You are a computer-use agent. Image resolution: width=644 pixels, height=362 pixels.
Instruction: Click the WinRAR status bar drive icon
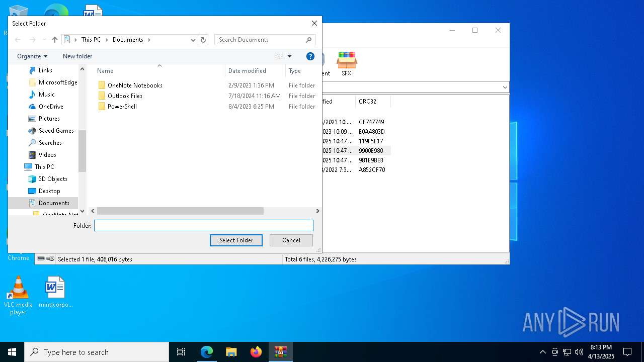(x=41, y=259)
